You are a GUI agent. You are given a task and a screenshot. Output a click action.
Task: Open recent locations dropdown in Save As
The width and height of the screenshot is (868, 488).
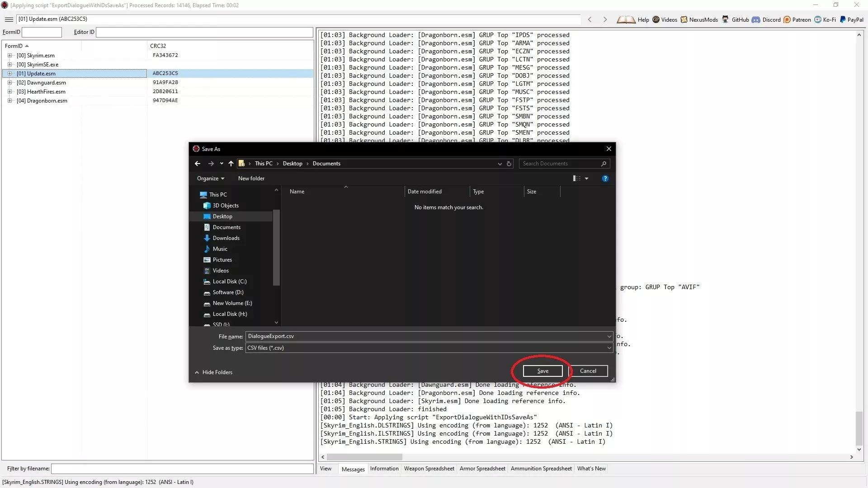point(222,164)
